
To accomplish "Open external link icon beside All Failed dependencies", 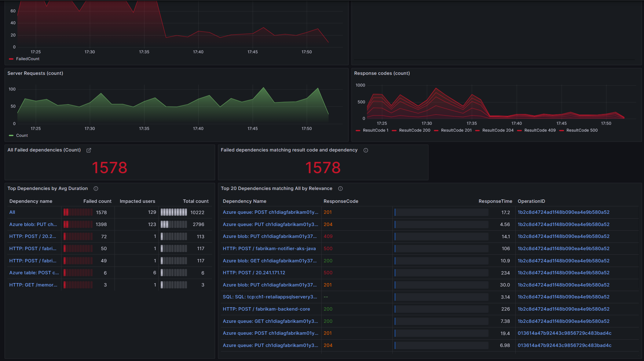I will (89, 150).
